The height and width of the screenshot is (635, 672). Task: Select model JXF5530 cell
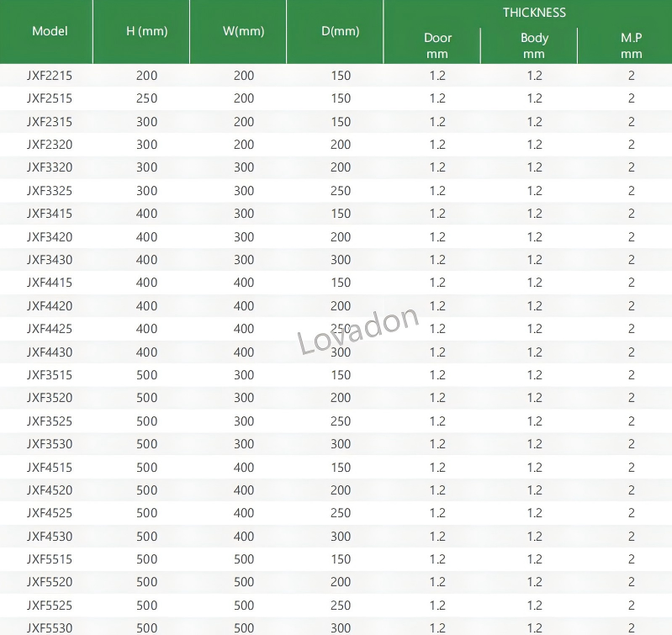(50, 628)
